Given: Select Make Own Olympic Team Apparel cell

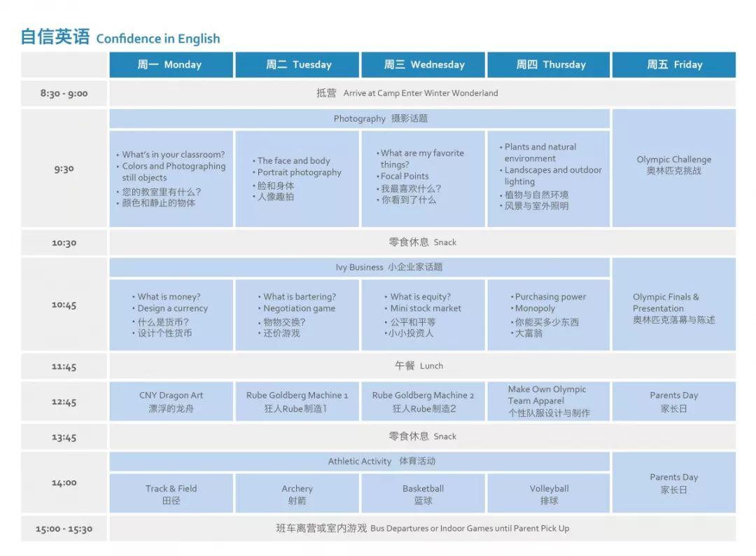Looking at the screenshot, I should (x=549, y=402).
